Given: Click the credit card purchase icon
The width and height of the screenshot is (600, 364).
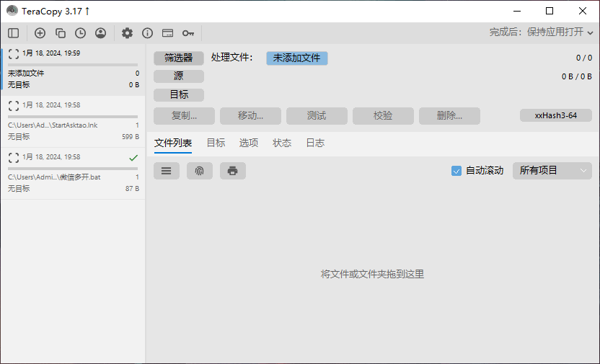Looking at the screenshot, I should [x=167, y=33].
